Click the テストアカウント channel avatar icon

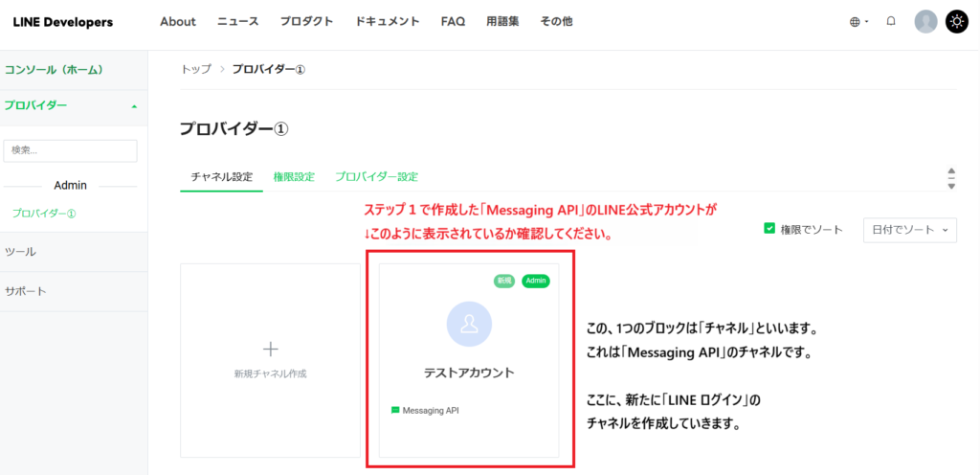[469, 325]
